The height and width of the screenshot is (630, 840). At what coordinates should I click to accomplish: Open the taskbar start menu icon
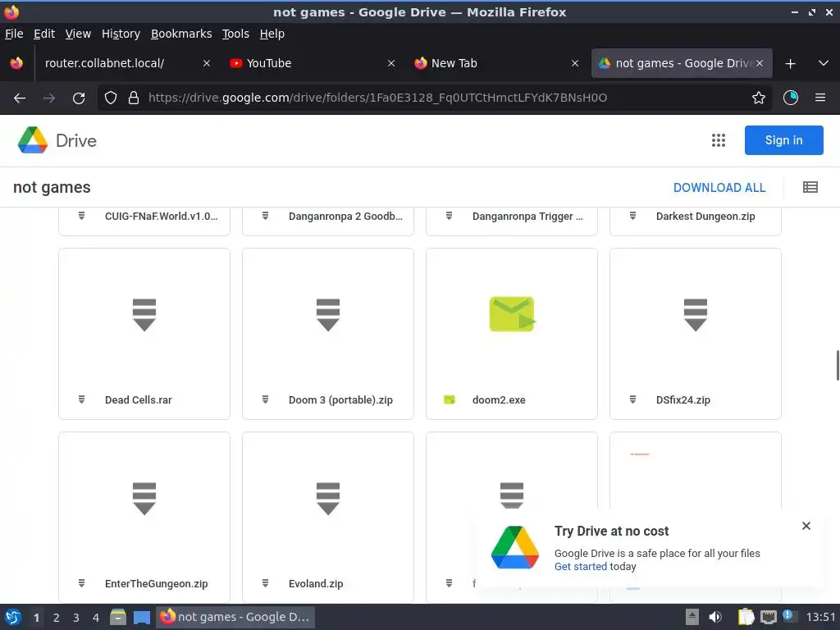(13, 617)
